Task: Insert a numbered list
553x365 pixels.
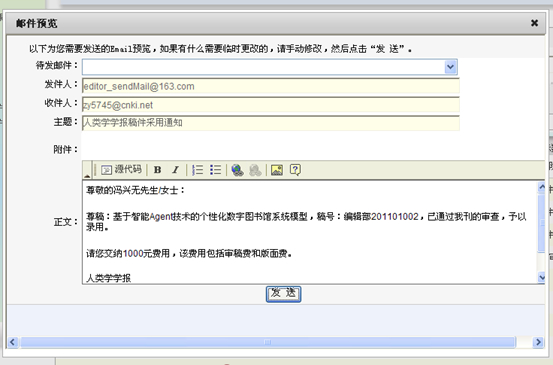Action: (x=198, y=170)
